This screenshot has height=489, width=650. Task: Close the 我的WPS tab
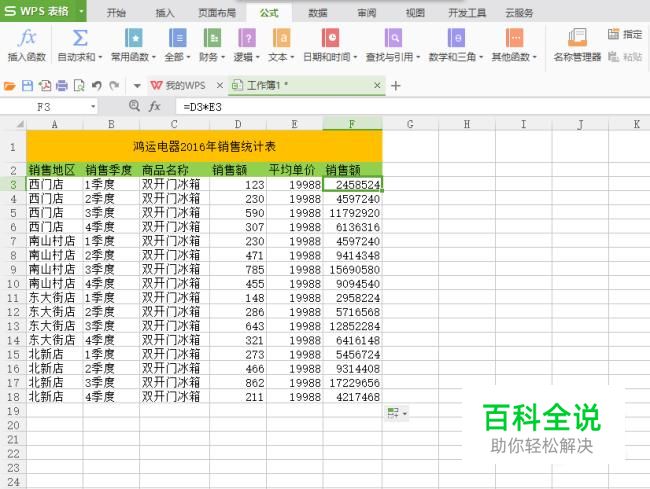[220, 85]
